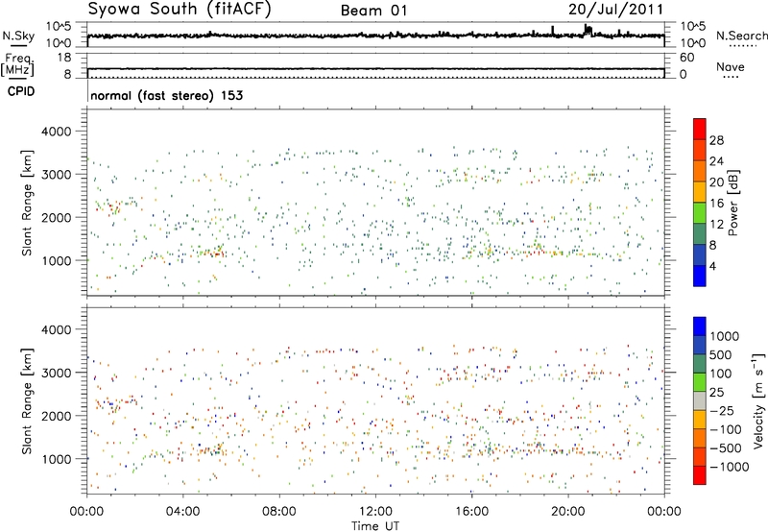The image size is (768, 532).
Task: Click the '12:00' time tick label
Action: tap(375, 512)
